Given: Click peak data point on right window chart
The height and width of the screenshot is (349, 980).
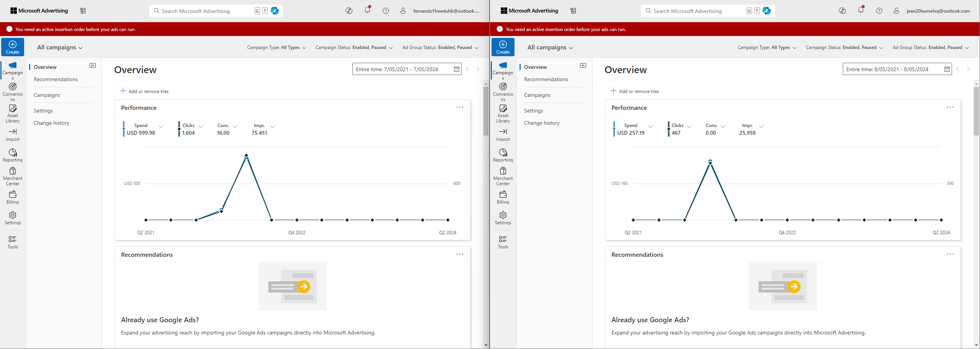Looking at the screenshot, I should [x=710, y=162].
